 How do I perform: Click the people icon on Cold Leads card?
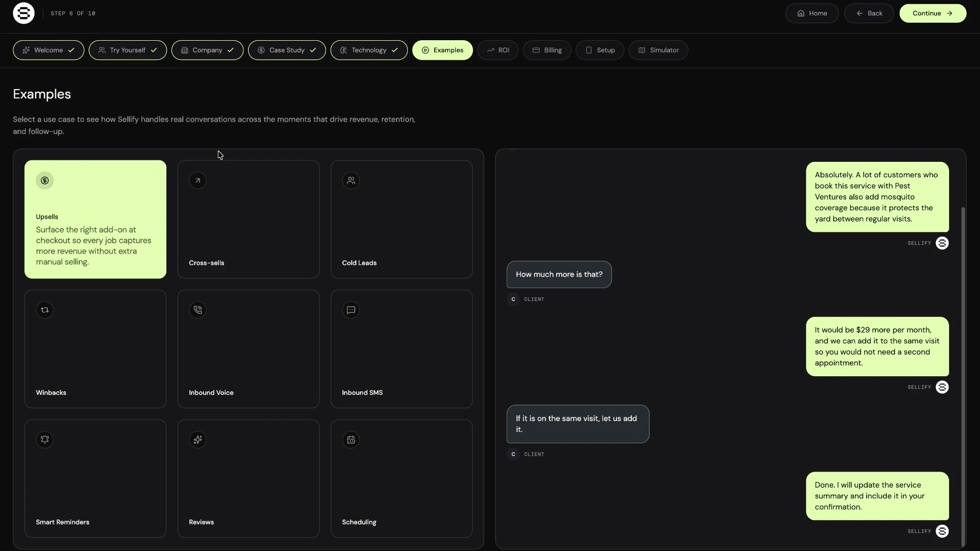[351, 180]
